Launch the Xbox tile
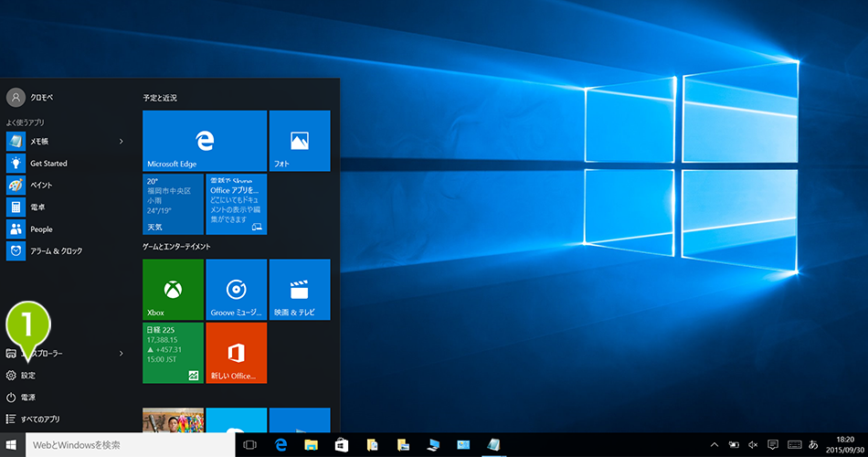 [x=174, y=290]
